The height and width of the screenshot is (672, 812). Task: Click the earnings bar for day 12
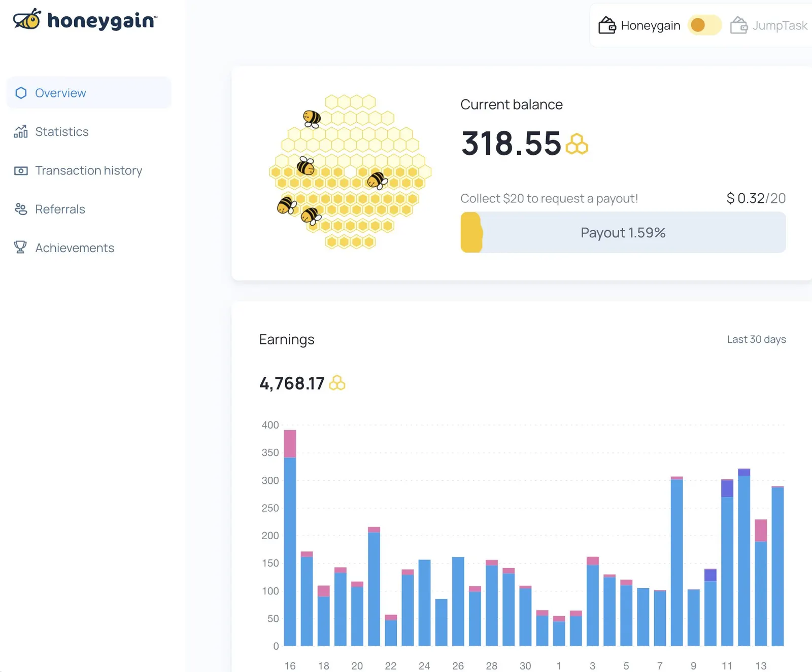click(744, 557)
